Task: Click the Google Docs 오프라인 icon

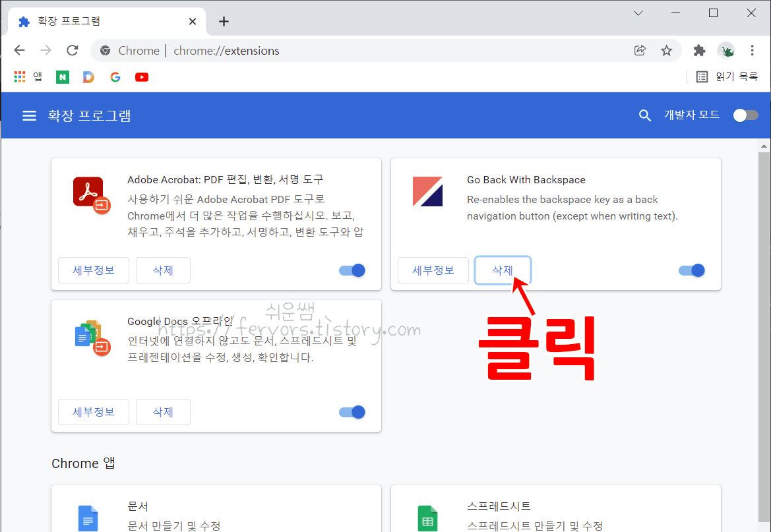Action: tap(92, 338)
